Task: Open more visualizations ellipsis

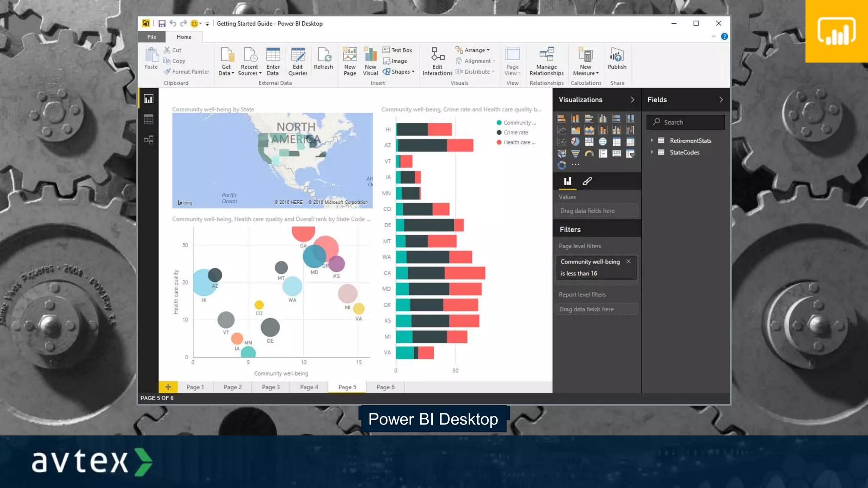Action: (x=575, y=164)
